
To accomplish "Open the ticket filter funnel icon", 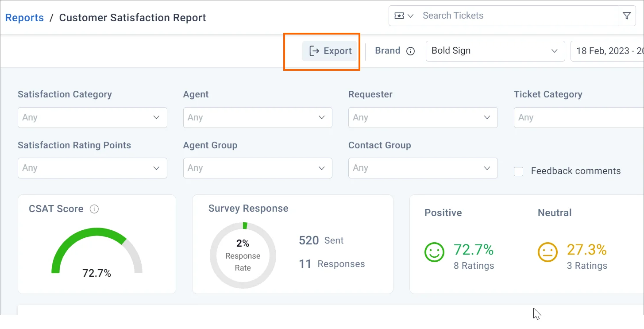I will tap(627, 16).
